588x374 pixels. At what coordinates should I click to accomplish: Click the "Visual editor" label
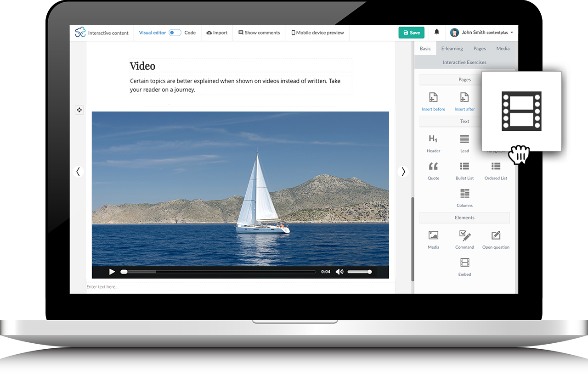coord(153,33)
